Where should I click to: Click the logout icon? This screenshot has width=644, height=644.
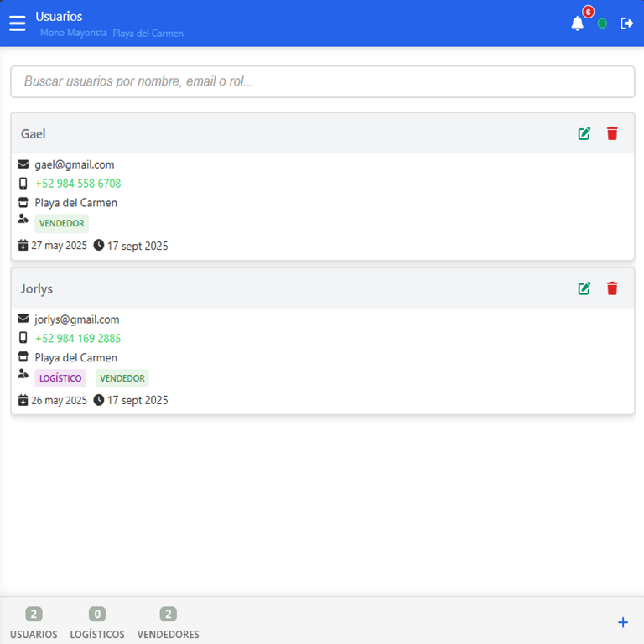pos(626,23)
